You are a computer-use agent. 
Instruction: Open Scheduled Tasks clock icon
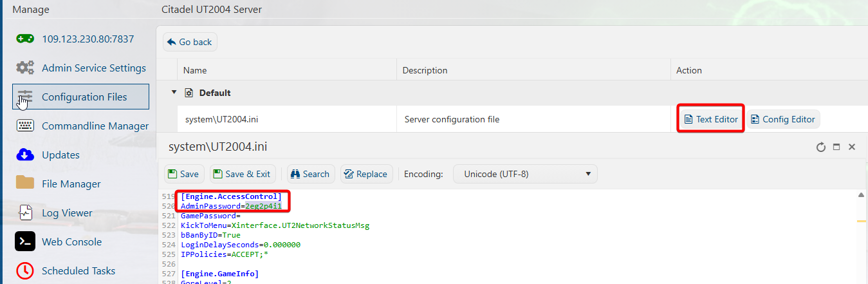(x=25, y=270)
